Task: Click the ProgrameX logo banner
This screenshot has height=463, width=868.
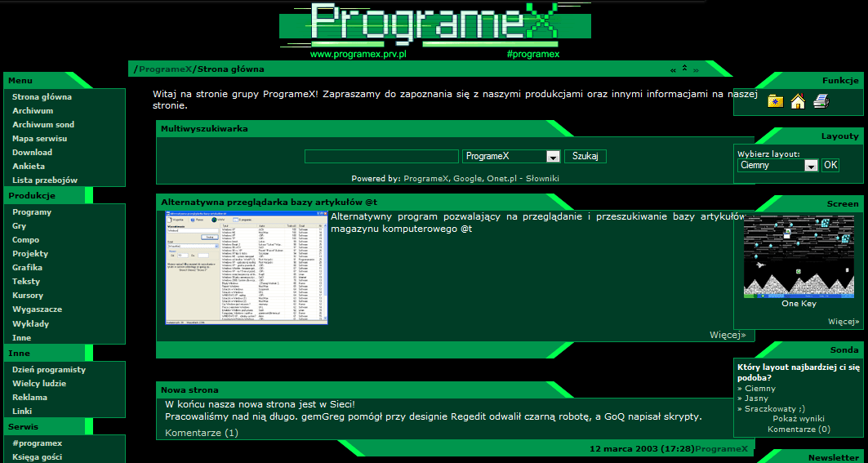Action: point(435,30)
